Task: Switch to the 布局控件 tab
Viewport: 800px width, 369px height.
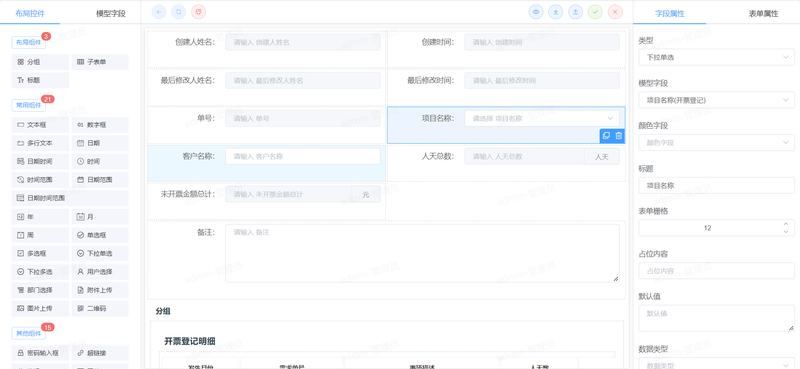Action: 30,13
